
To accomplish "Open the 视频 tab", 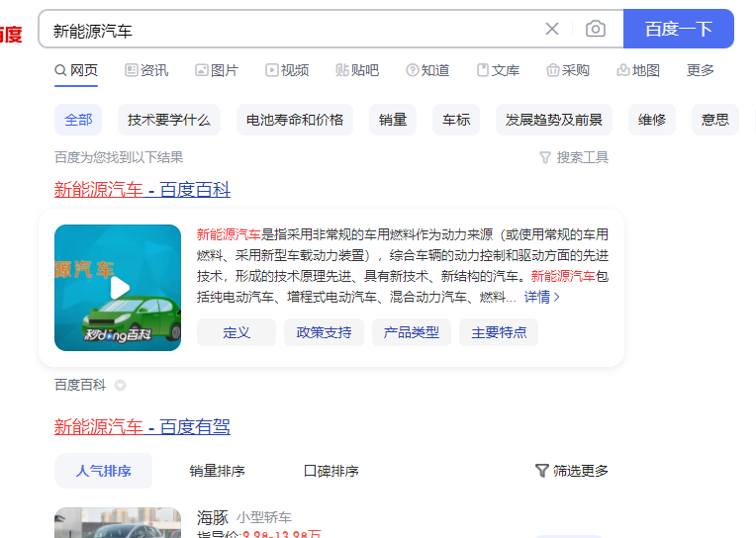I will coord(287,70).
